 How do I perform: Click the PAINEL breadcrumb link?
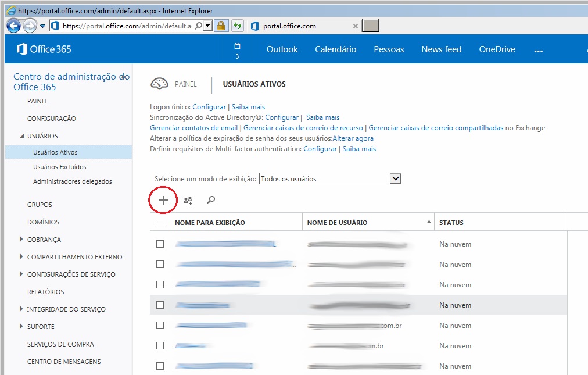tap(185, 84)
